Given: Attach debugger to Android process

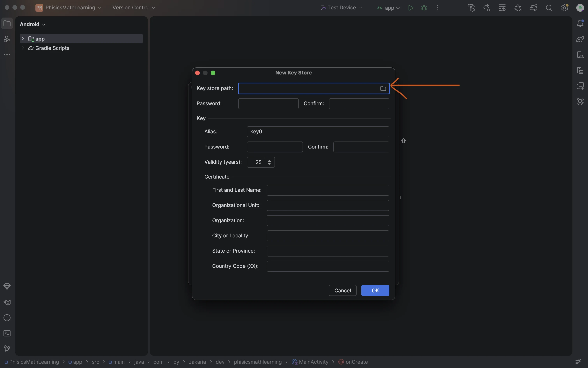Looking at the screenshot, I should pos(518,8).
